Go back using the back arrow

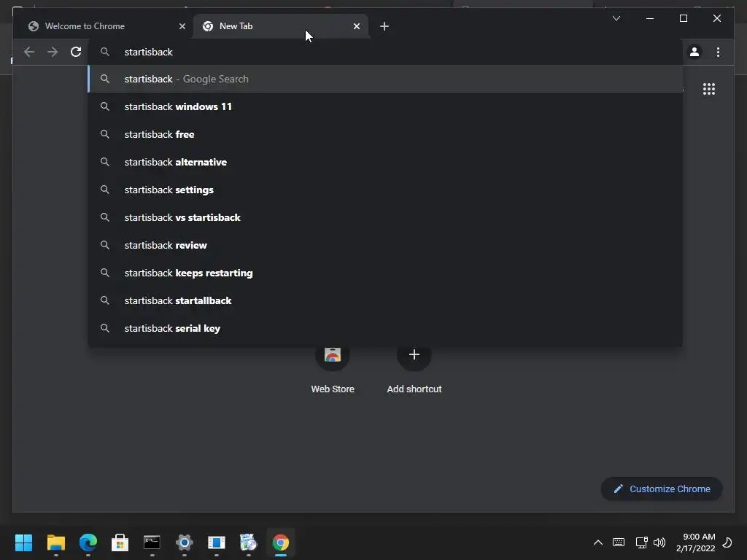(x=29, y=52)
